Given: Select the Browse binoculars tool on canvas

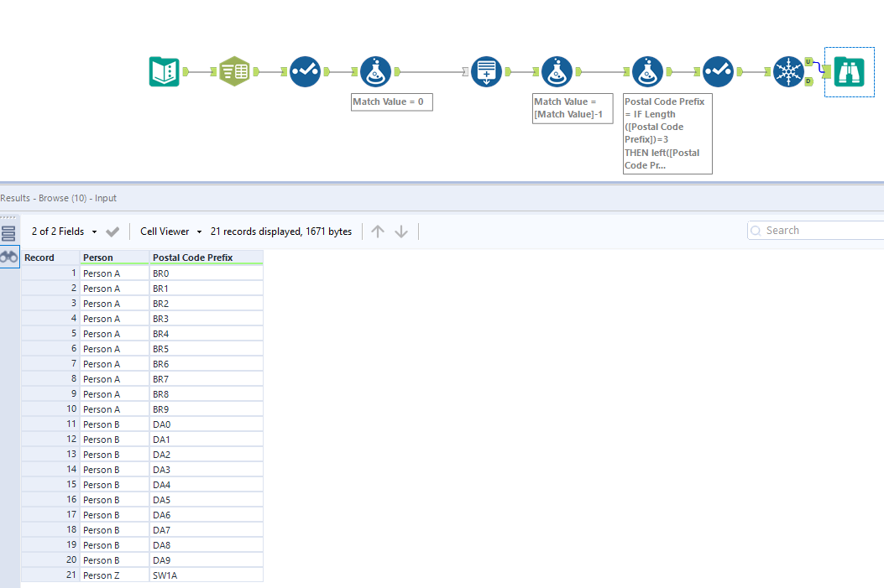Looking at the screenshot, I should coord(849,72).
